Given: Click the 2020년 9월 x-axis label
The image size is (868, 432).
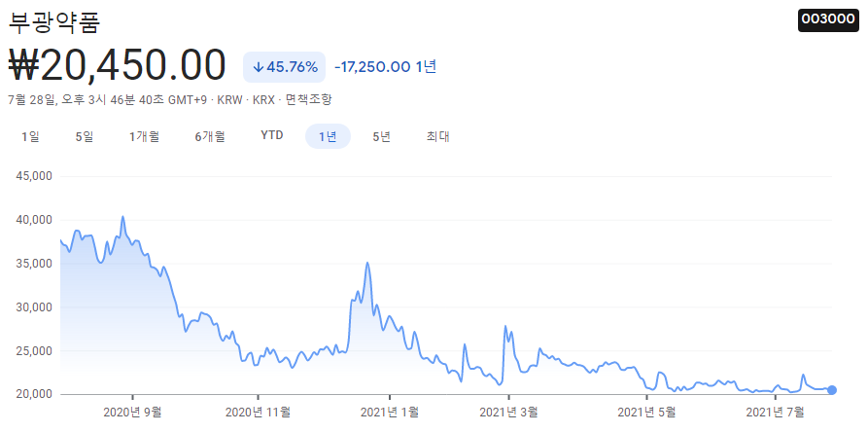Looking at the screenshot, I should point(133,412).
